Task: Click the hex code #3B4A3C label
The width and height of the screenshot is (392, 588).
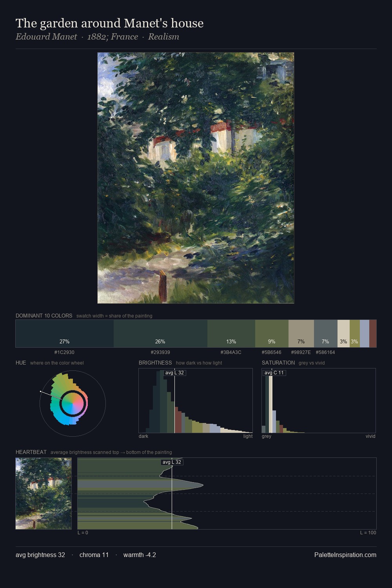Action: pos(231,352)
